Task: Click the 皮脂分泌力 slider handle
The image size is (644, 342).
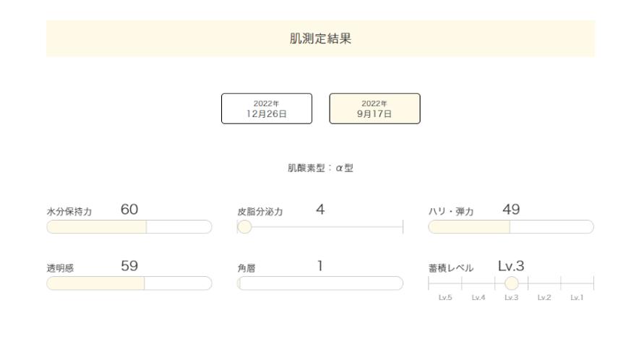Action: tap(245, 227)
